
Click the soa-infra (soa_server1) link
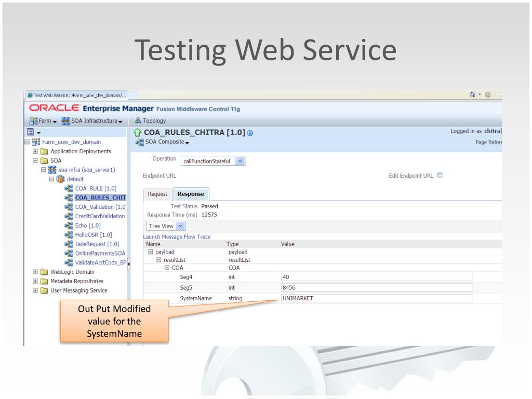coord(87,170)
